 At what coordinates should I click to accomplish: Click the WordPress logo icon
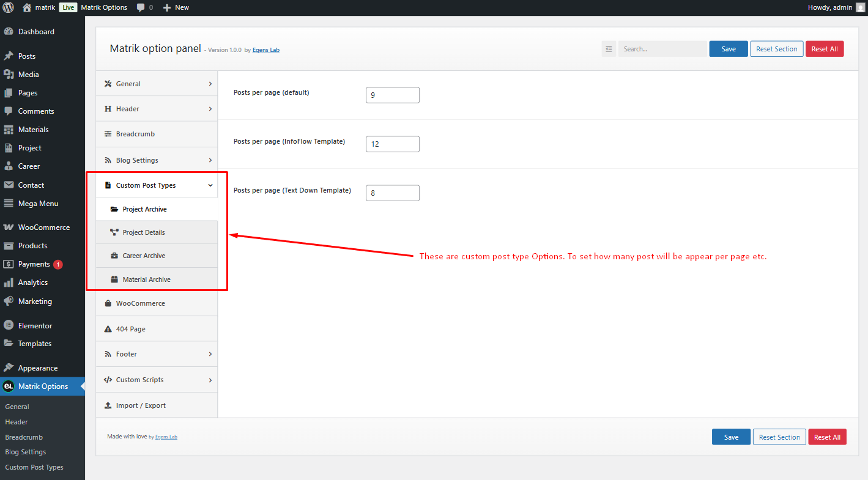coord(8,7)
